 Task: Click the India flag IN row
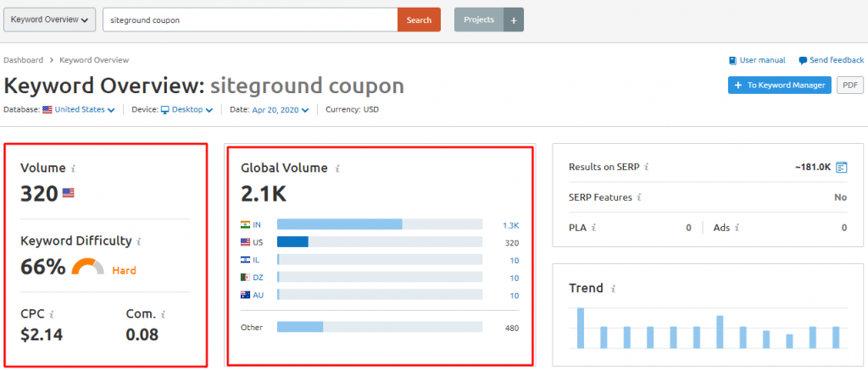(x=245, y=224)
